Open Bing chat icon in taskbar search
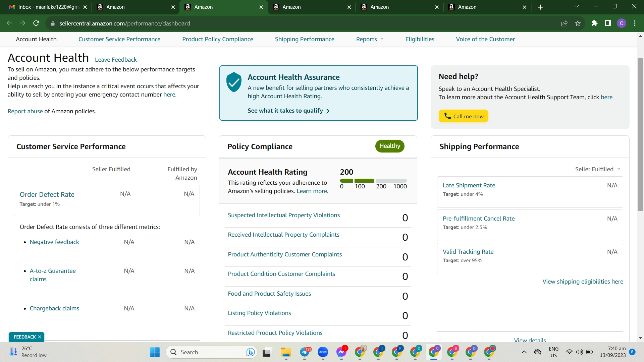Screen dimensions: 644x362 [x=250, y=352]
